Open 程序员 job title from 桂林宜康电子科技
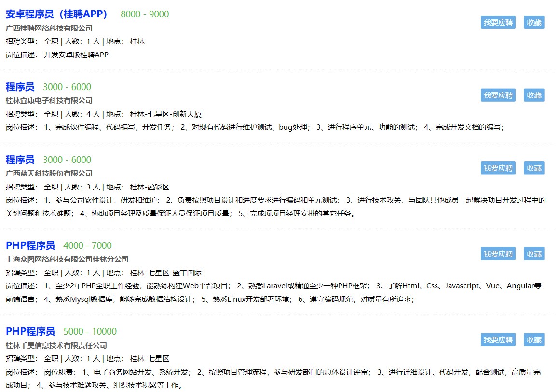The height and width of the screenshot is (392, 559). [x=20, y=87]
